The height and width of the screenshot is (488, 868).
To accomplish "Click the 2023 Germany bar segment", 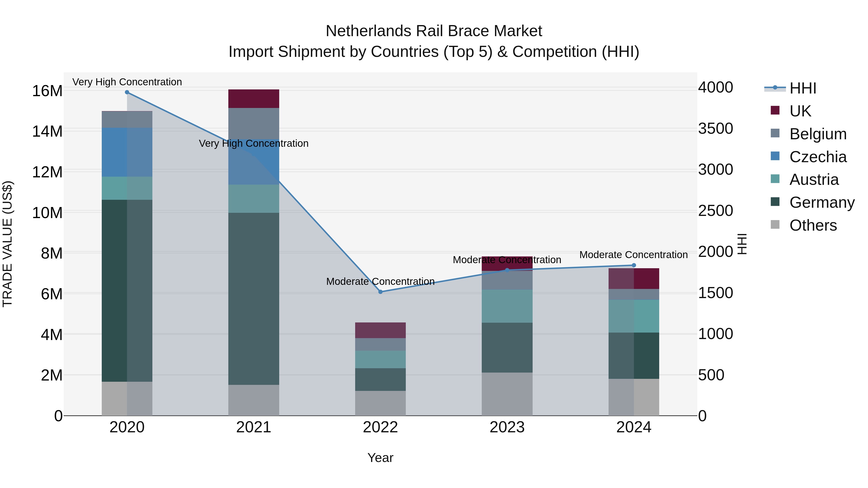I will (507, 348).
